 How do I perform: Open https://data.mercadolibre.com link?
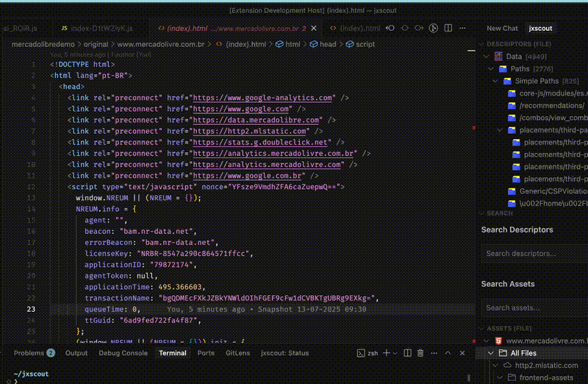(256, 120)
